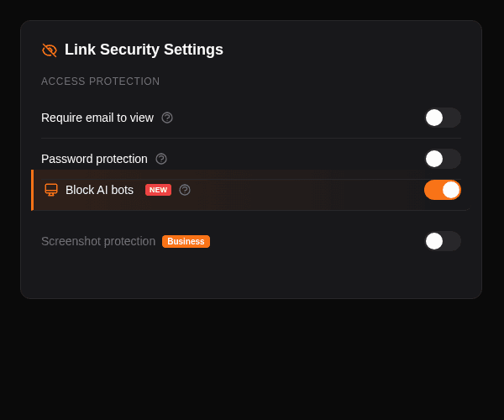This screenshot has height=420, width=504.
Task: Turn on the Password protection switch
Action: (x=442, y=159)
